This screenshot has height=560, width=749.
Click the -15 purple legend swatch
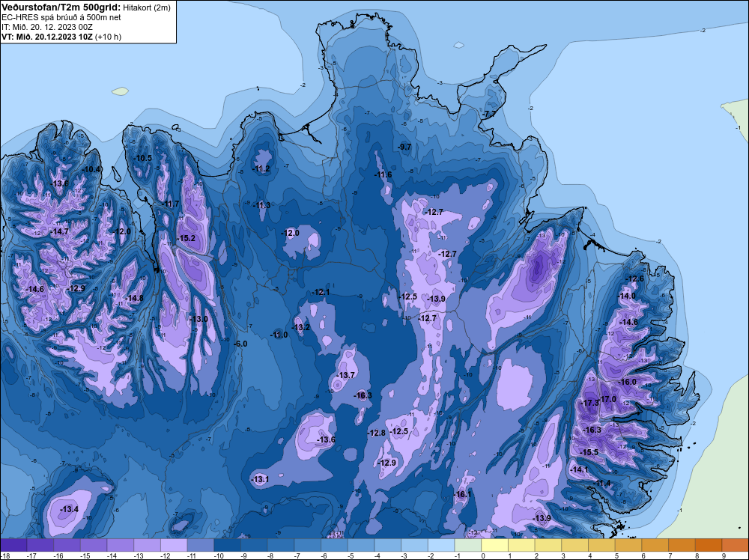point(94,544)
